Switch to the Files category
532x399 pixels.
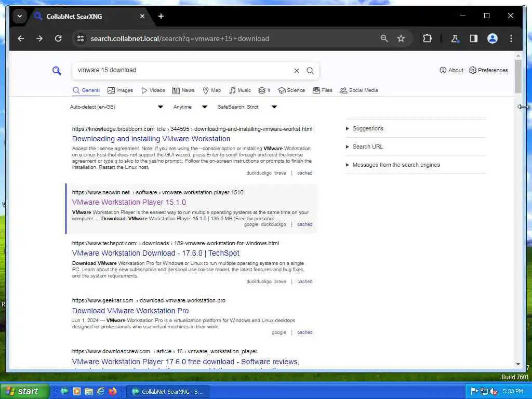(322, 90)
